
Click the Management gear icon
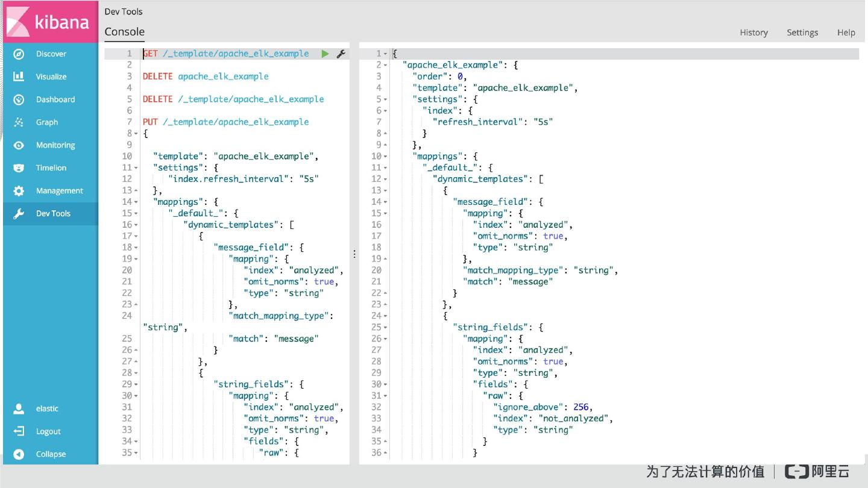click(19, 191)
